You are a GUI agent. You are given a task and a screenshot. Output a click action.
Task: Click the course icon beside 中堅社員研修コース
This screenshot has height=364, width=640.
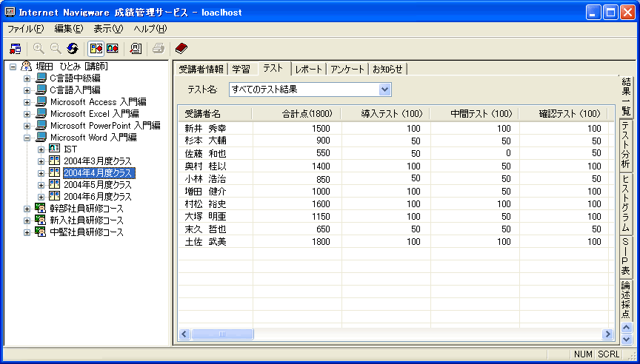coord(41,232)
